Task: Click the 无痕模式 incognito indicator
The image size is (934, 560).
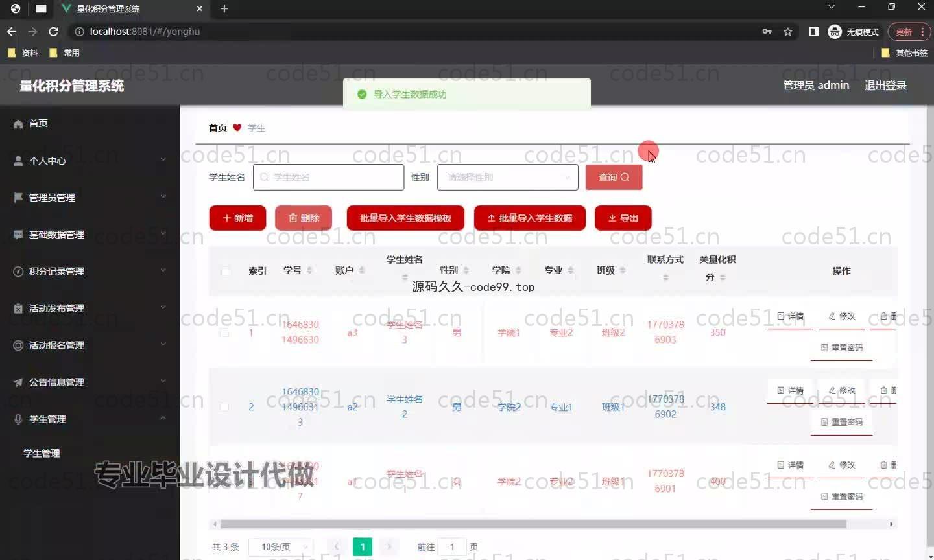Action: [x=854, y=32]
